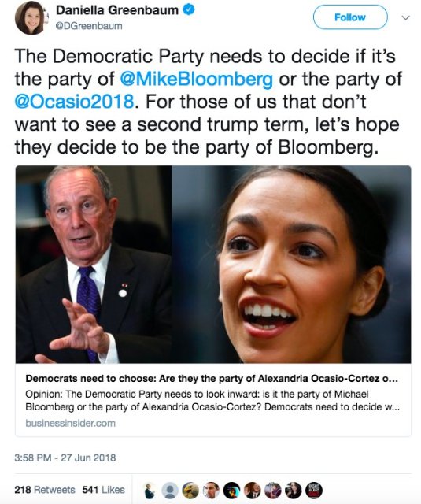The width and height of the screenshot is (421, 504).
Task: Expand the tweet options chevron menu
Action: 406,17
